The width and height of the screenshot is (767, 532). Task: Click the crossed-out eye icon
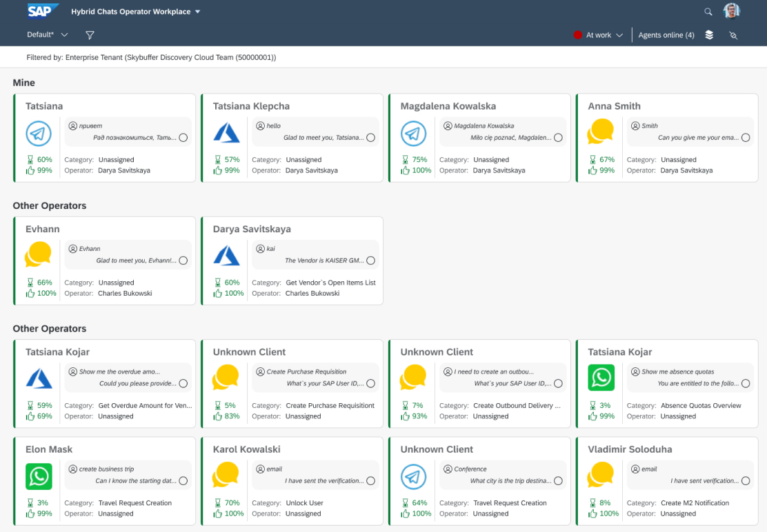733,35
